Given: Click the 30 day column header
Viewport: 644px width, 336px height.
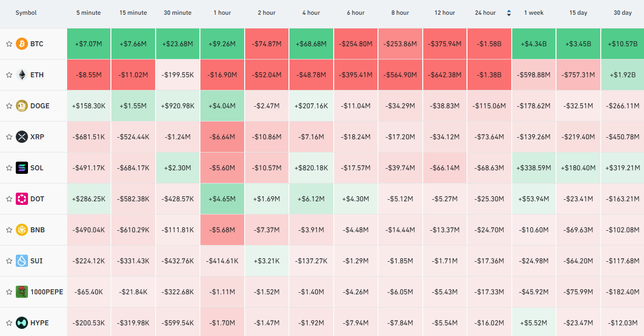Looking at the screenshot, I should pyautogui.click(x=623, y=13).
